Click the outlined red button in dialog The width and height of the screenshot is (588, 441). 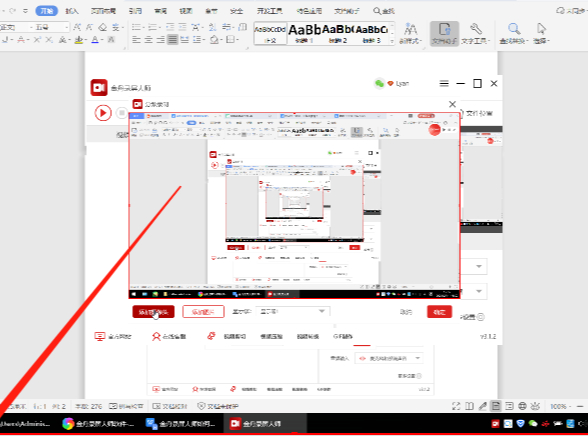(x=203, y=312)
